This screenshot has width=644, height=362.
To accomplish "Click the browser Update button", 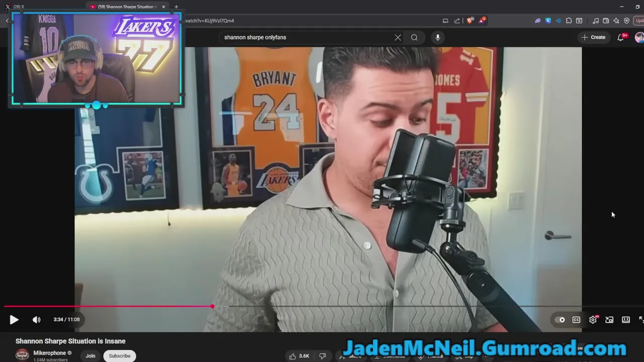I will pos(639,21).
